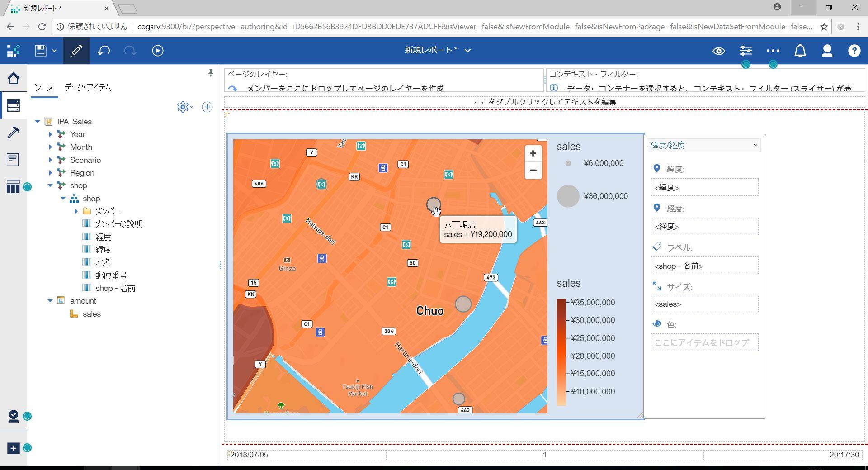Go to Home in the side navigation
Screen dimensions: 868x470
click(x=14, y=78)
